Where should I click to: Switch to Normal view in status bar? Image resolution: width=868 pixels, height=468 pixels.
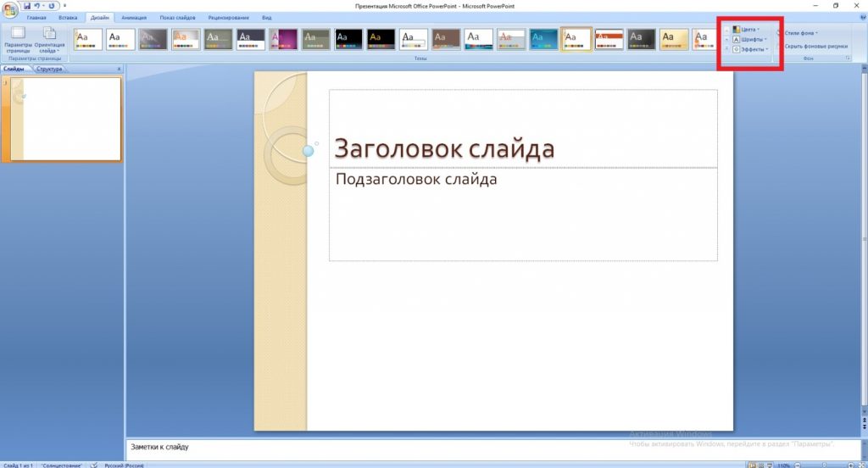[753, 465]
